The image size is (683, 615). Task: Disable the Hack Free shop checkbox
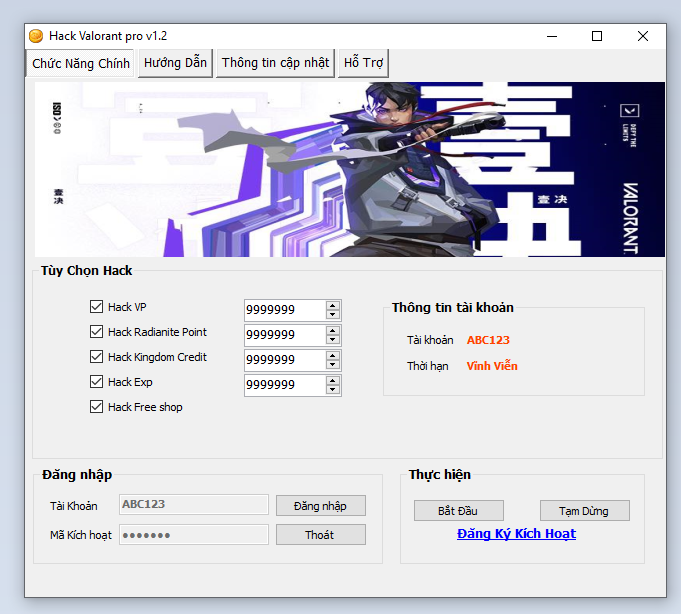[x=97, y=407]
